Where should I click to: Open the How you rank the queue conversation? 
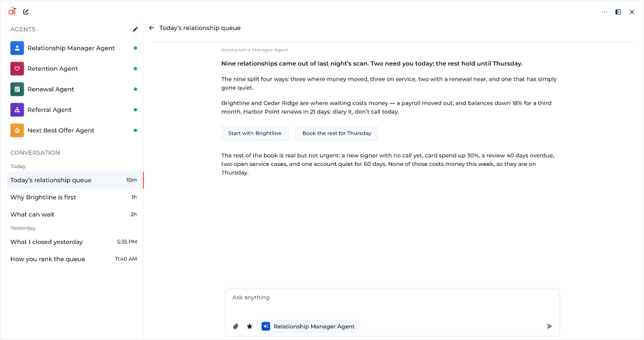pos(74,259)
